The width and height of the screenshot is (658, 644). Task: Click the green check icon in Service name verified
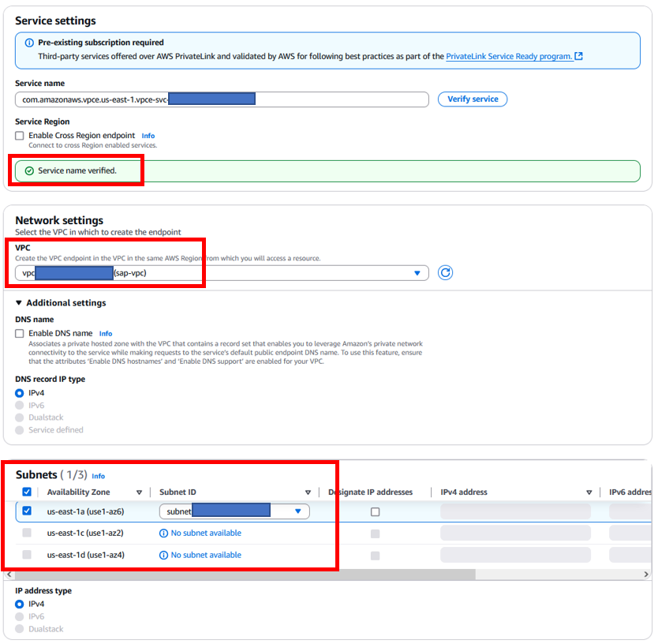click(x=29, y=171)
